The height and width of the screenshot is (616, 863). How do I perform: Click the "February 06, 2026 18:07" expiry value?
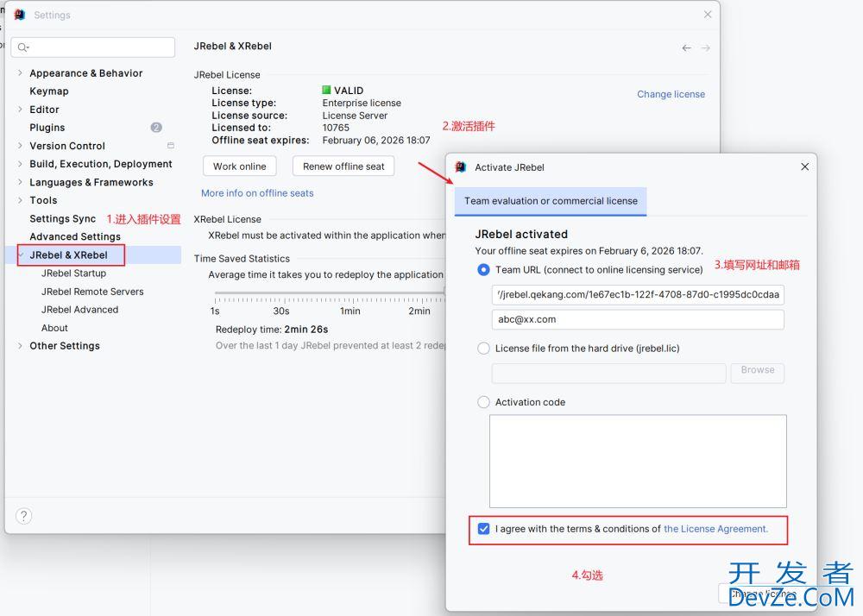click(376, 141)
